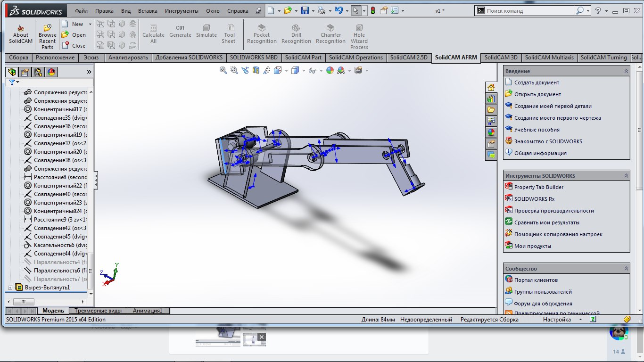Open View Orientation cube icon
644x362 pixels.
point(278,70)
